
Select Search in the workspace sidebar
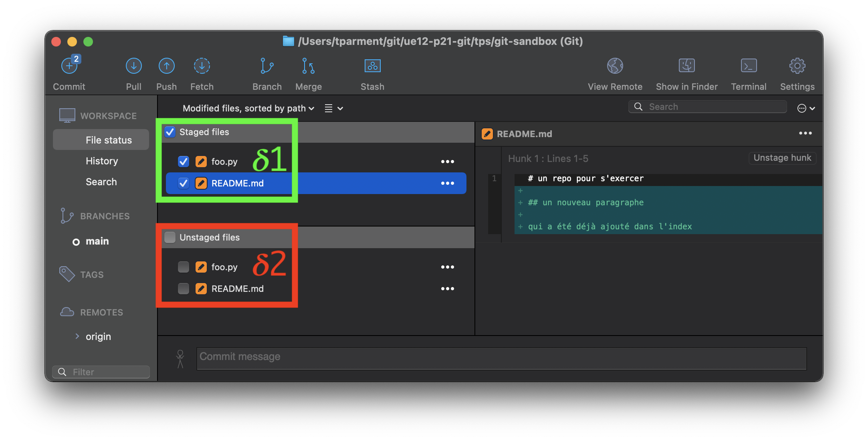pos(101,182)
